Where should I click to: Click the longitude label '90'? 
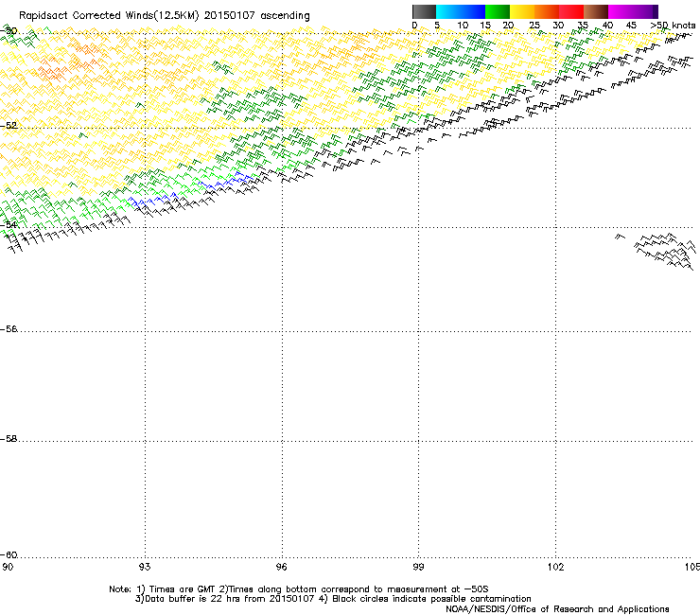(8, 567)
